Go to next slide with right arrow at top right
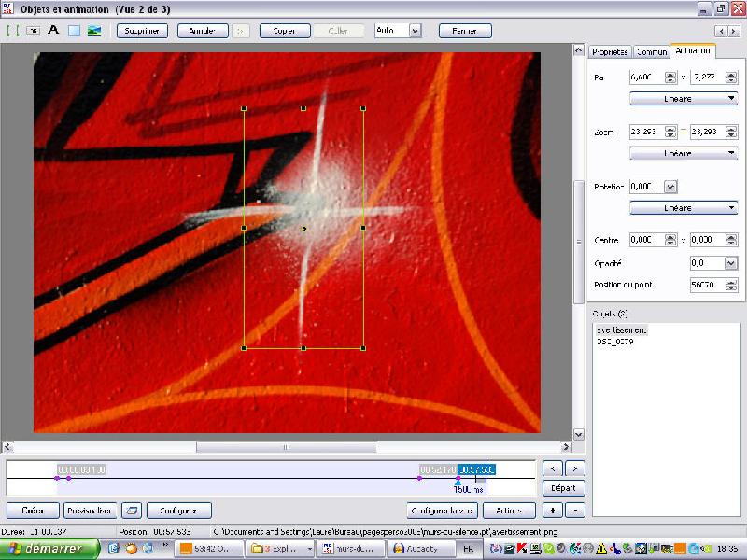The image size is (747, 560). pyautogui.click(x=733, y=31)
